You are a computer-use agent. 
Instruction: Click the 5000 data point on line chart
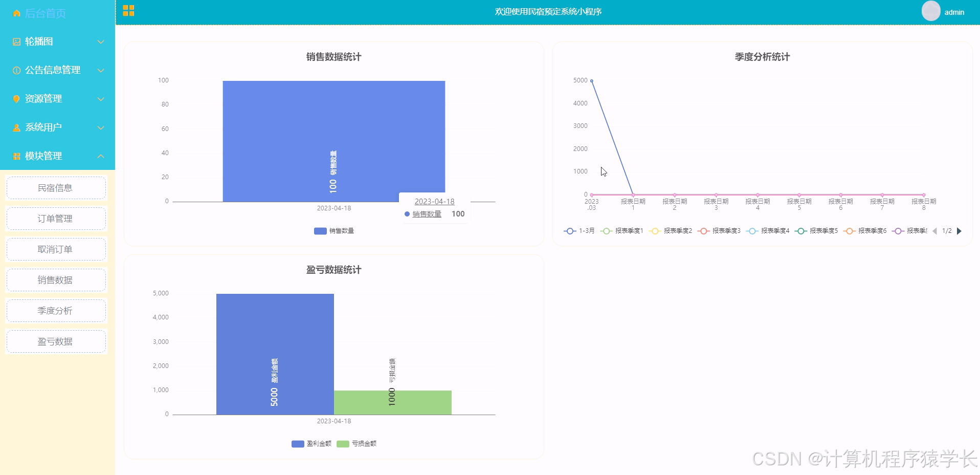pos(592,81)
